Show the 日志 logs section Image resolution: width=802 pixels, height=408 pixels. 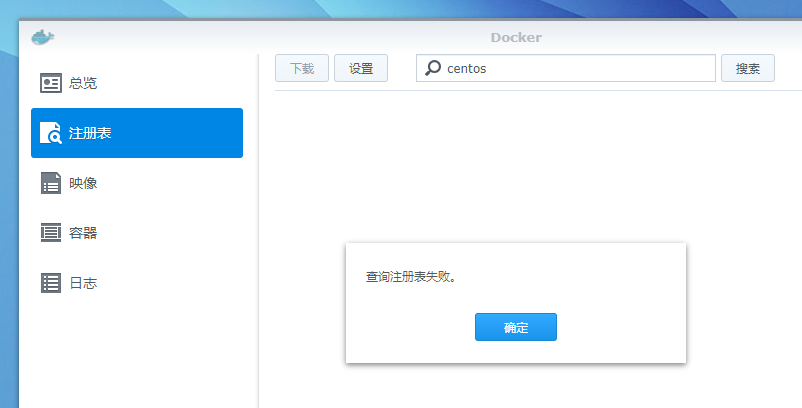click(x=83, y=283)
